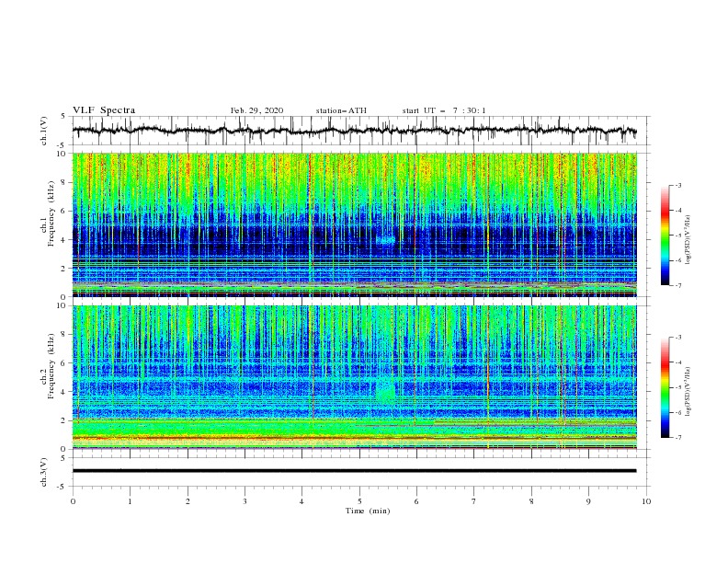728x563 pixels.
Task: Click the "0" tick on the time axis
Action: click(73, 501)
